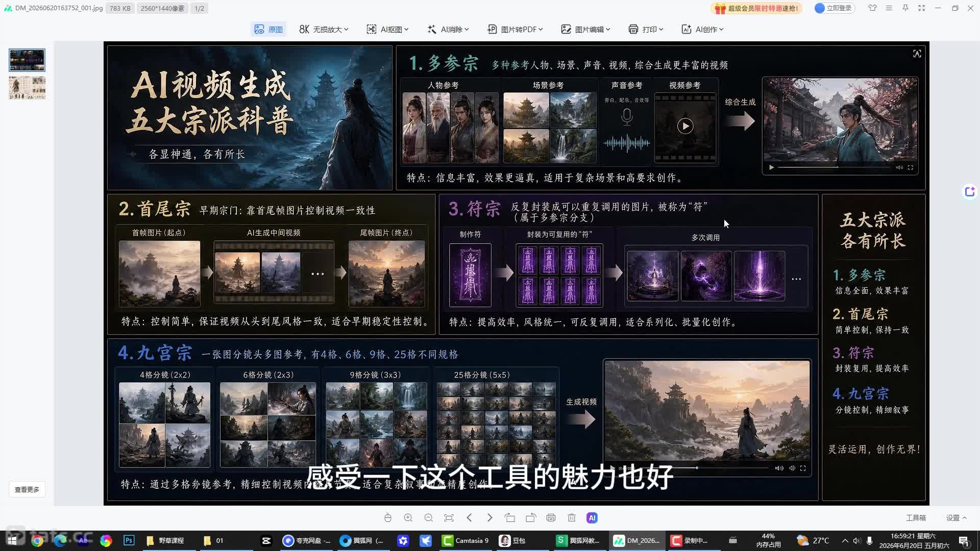Viewport: 980px width, 551px height.
Task: Rotate the image counterclockwise
Action: click(510, 518)
